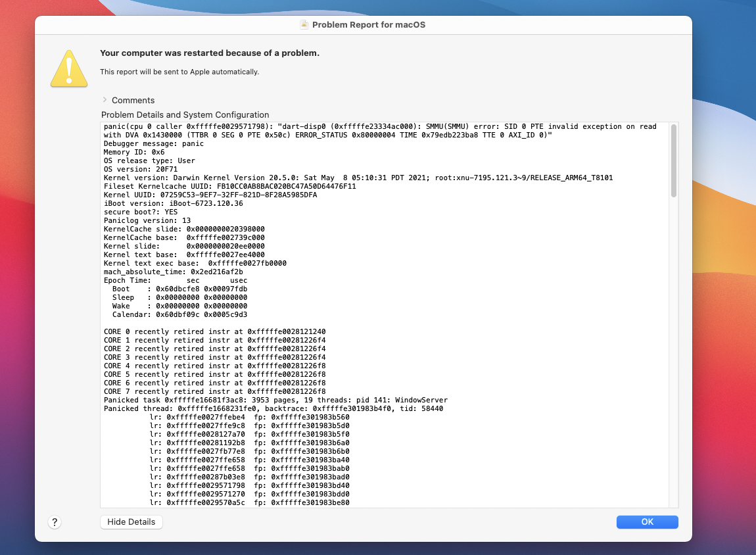This screenshot has width=756, height=555.
Task: Click the 'Wake : 0x00000000' line
Action: pyautogui.click(x=180, y=306)
